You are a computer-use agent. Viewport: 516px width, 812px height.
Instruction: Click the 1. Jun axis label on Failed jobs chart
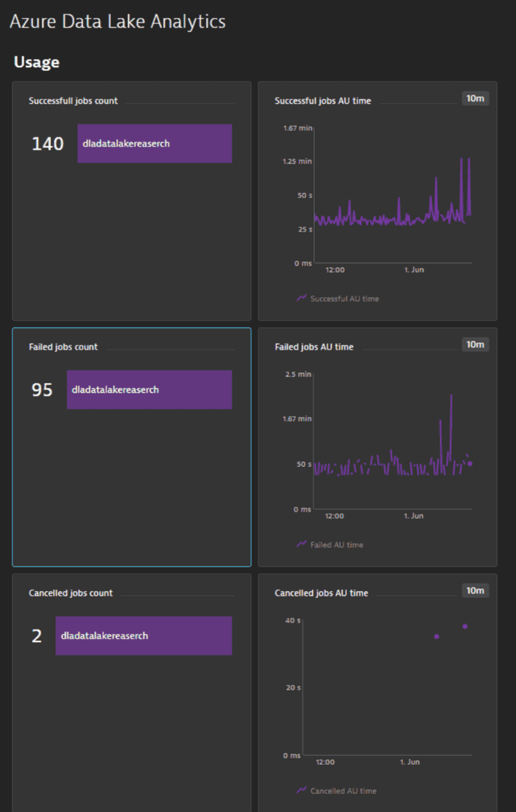[x=415, y=516]
